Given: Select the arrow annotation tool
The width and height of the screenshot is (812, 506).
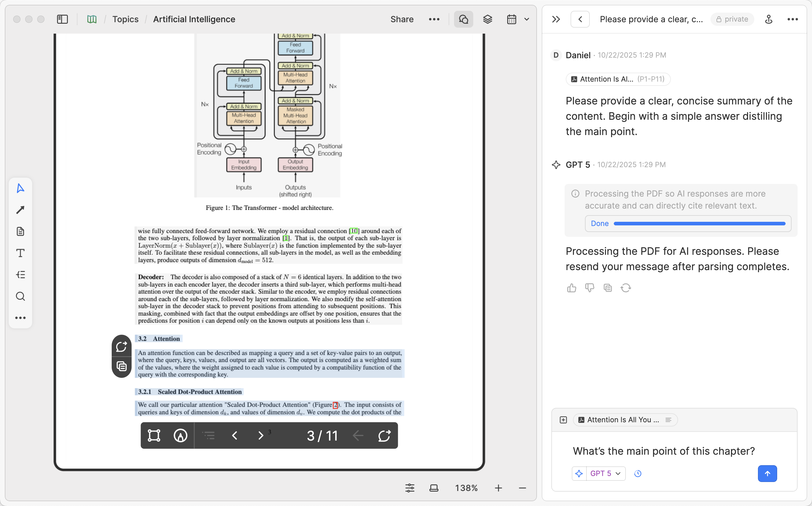Looking at the screenshot, I should pos(20,209).
